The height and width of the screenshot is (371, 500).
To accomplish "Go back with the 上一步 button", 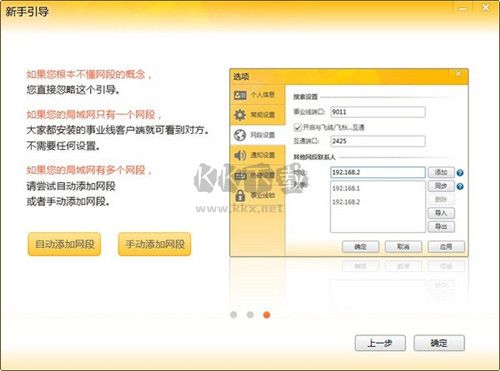I will point(380,343).
